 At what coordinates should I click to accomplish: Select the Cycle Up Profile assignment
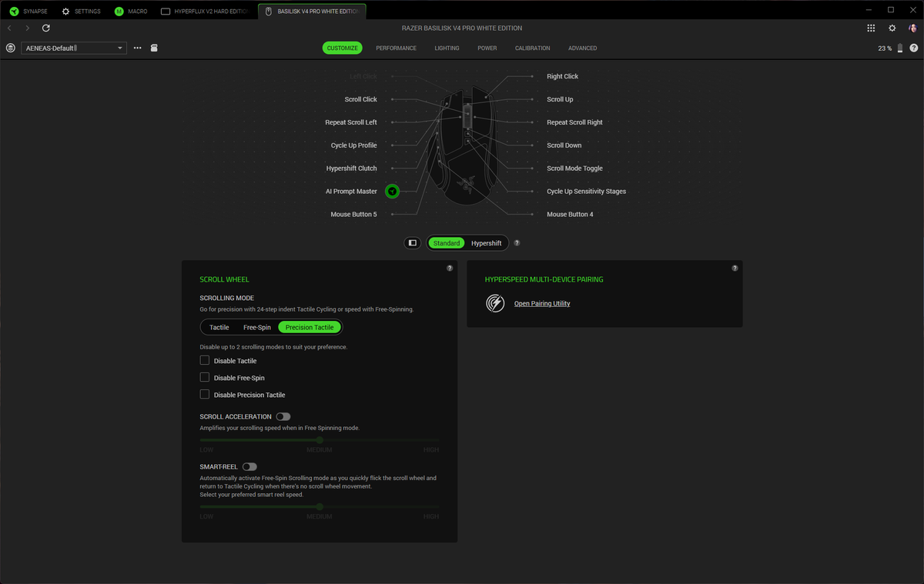(x=354, y=145)
